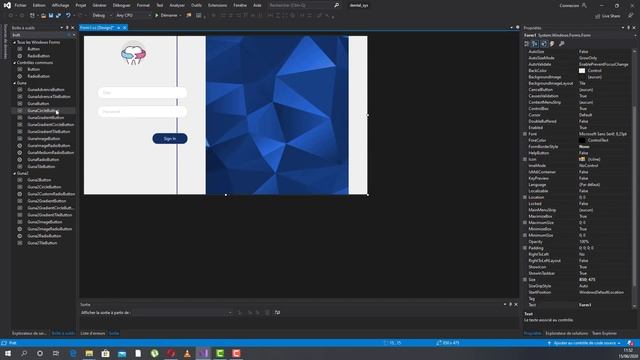The width and height of the screenshot is (640, 360).
Task: Click the Save icon in toolbar
Action: tap(51, 16)
